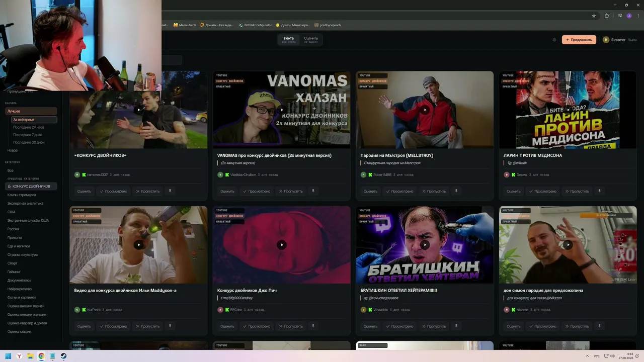Play the «КОНКУРС ДВОЙНИКОВ» video by ramones1337

138,110
